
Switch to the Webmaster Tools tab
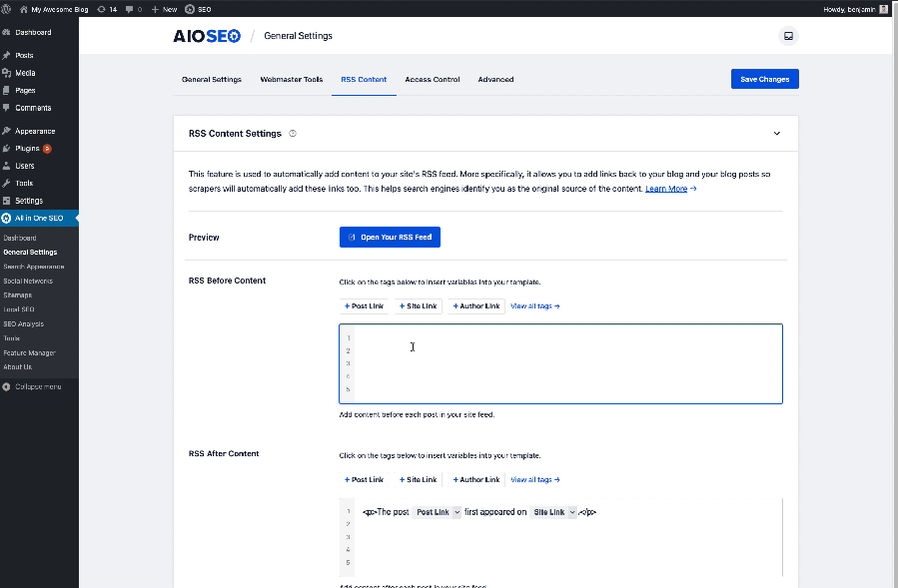(292, 80)
